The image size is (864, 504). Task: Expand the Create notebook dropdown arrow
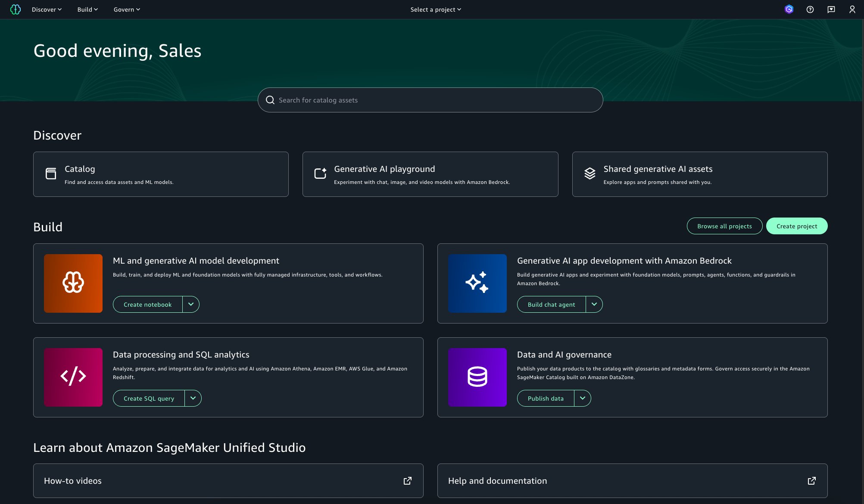tap(191, 305)
